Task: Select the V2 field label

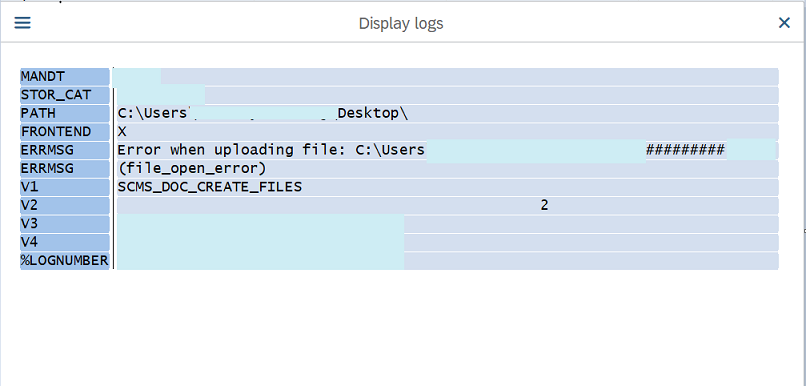Action: pyautogui.click(x=65, y=206)
